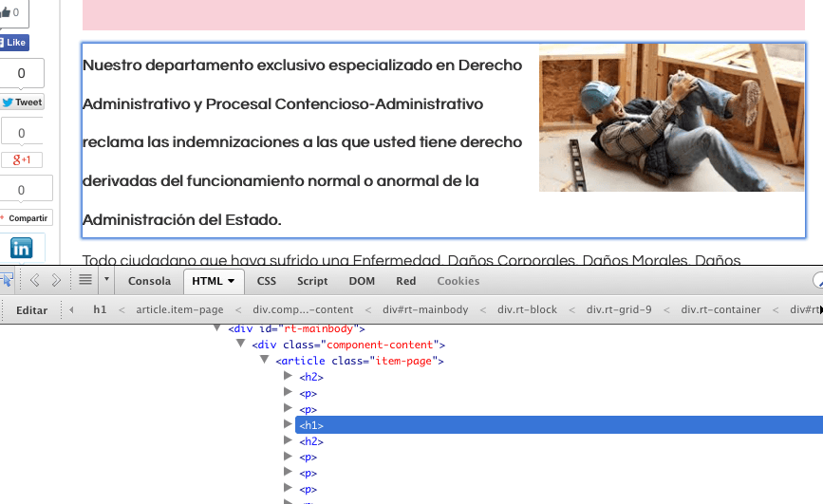Image resolution: width=823 pixels, height=504 pixels.
Task: Click the Google +1 button
Action: click(x=22, y=159)
